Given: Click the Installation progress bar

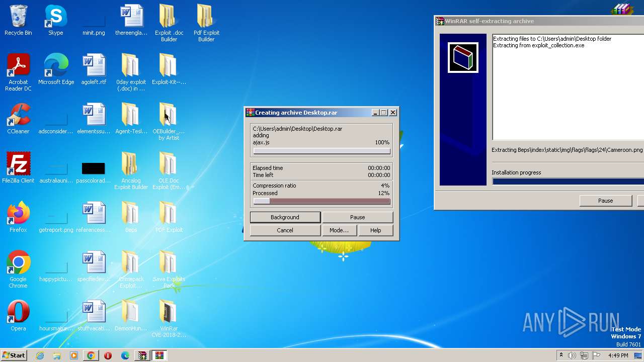Looking at the screenshot, I should [568, 182].
